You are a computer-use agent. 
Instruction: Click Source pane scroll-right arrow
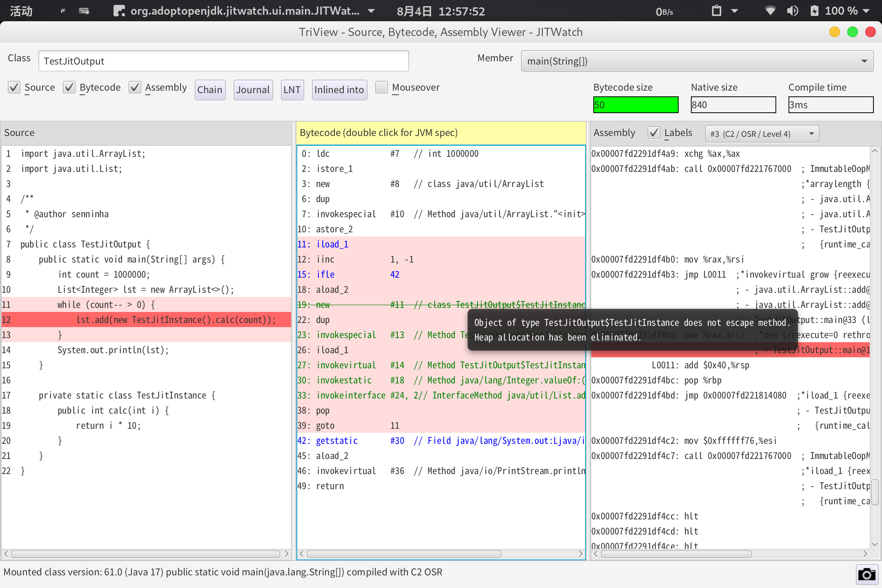287,554
